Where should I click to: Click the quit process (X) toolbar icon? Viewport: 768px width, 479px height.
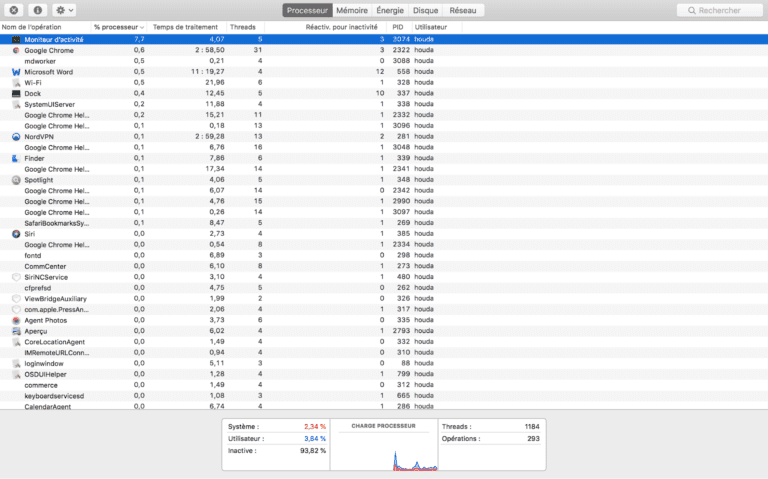tap(14, 10)
